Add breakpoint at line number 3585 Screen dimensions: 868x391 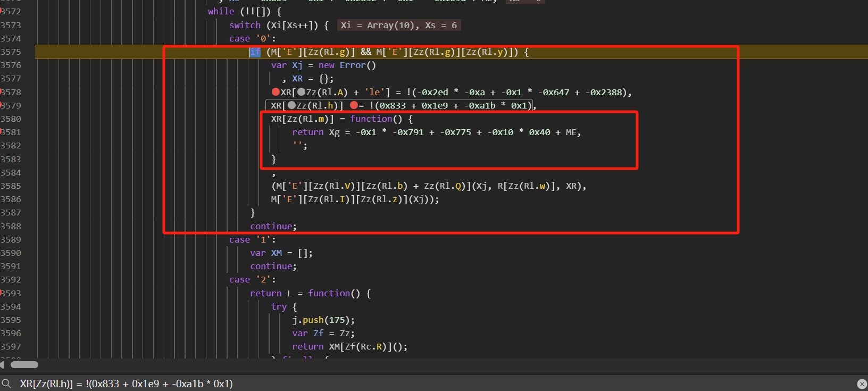click(x=11, y=186)
